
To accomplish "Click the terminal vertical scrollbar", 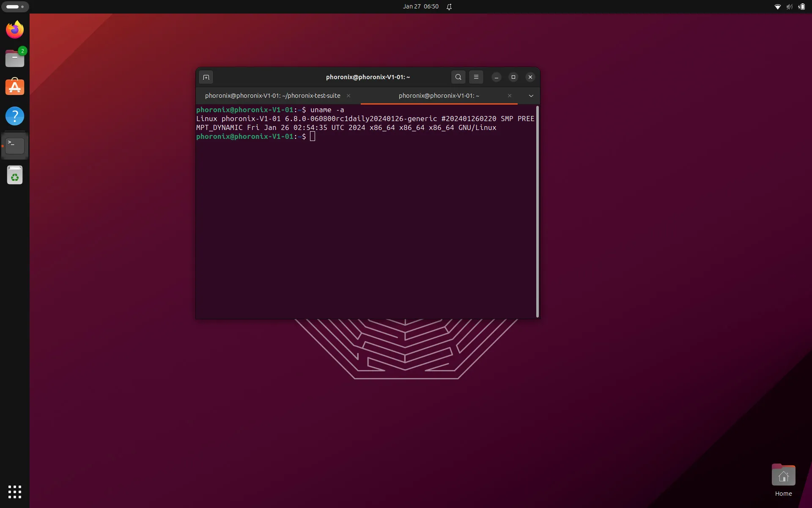I will pyautogui.click(x=537, y=212).
